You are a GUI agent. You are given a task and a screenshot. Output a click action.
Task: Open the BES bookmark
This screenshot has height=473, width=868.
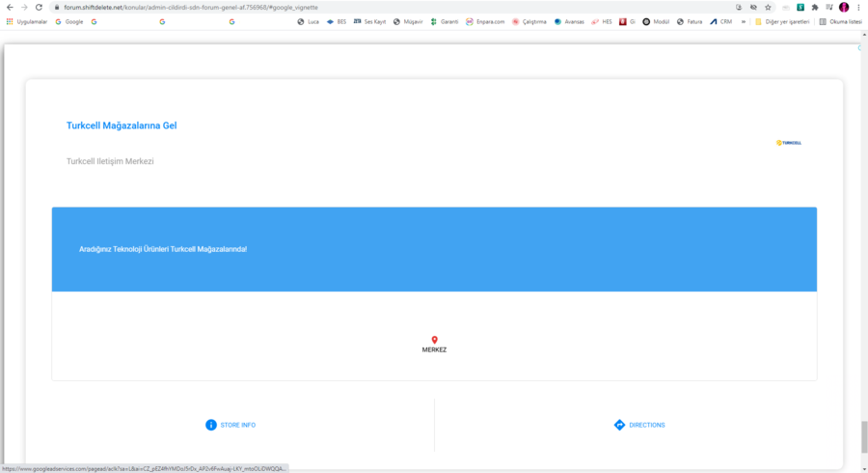coord(337,21)
